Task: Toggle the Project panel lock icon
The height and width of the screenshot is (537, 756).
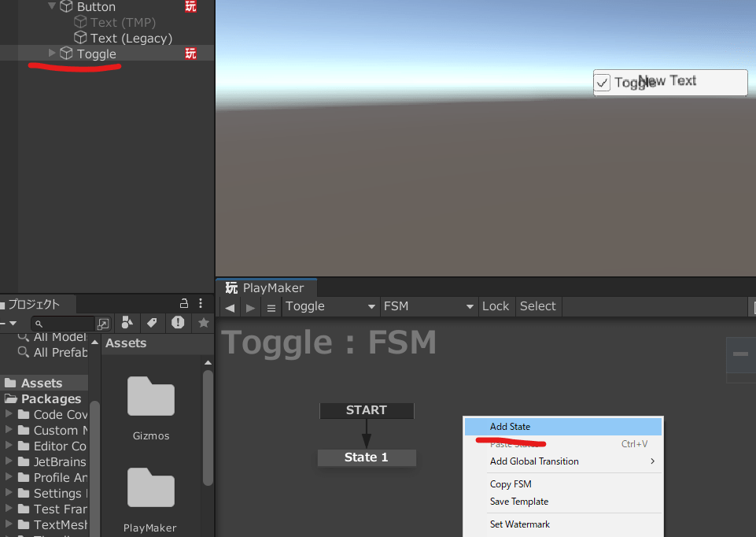Action: (x=184, y=304)
